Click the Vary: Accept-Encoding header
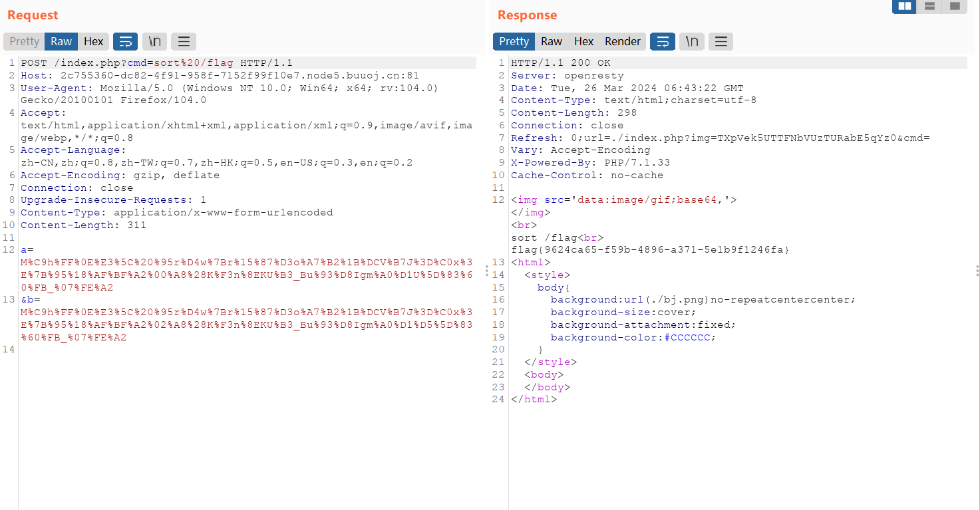Viewport: 980px width, 510px height. click(580, 150)
